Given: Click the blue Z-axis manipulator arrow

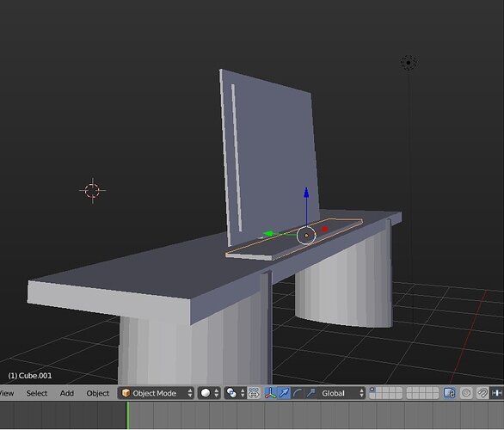Looking at the screenshot, I should pyautogui.click(x=306, y=193).
